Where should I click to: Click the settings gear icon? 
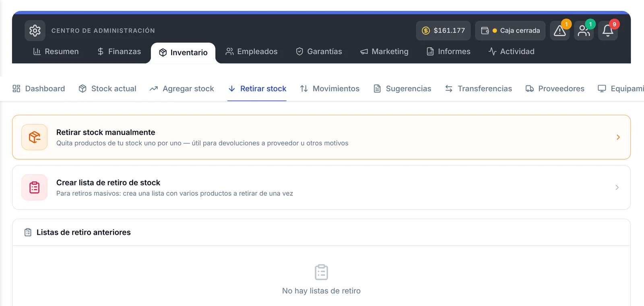click(x=35, y=31)
